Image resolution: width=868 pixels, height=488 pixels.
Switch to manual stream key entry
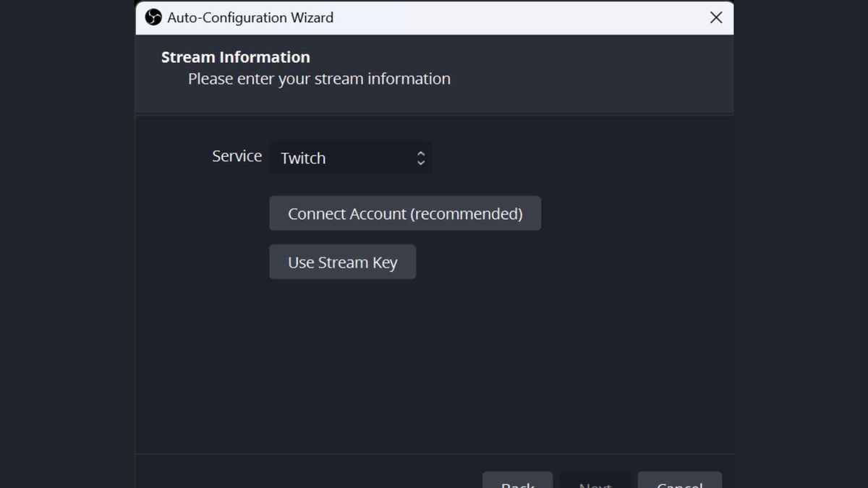click(342, 262)
